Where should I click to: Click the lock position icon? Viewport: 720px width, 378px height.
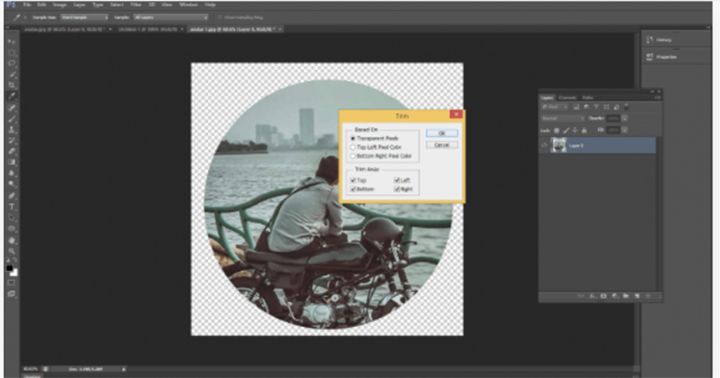(575, 130)
